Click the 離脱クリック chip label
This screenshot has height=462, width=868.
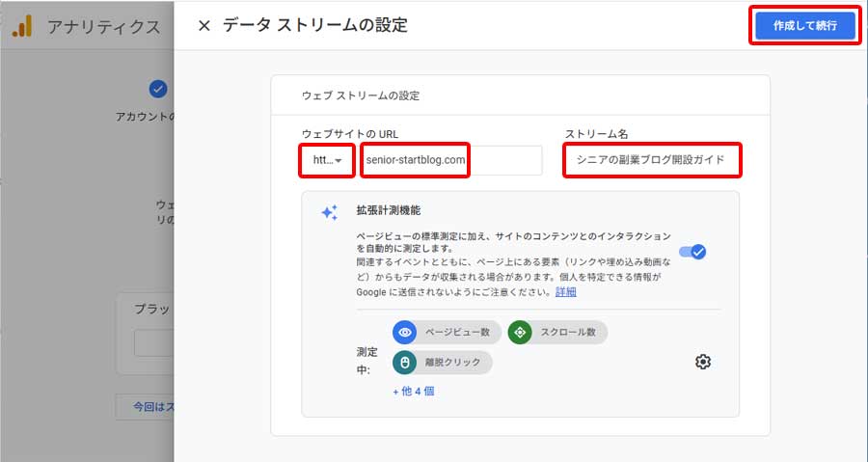pos(453,363)
